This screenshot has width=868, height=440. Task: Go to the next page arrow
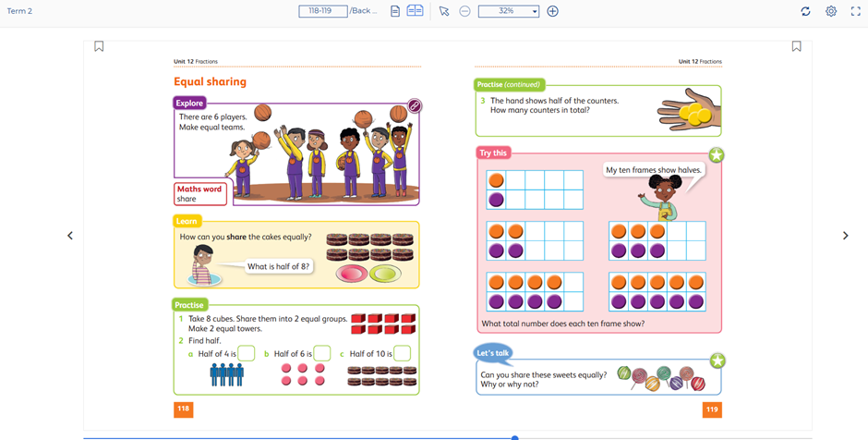(x=845, y=236)
